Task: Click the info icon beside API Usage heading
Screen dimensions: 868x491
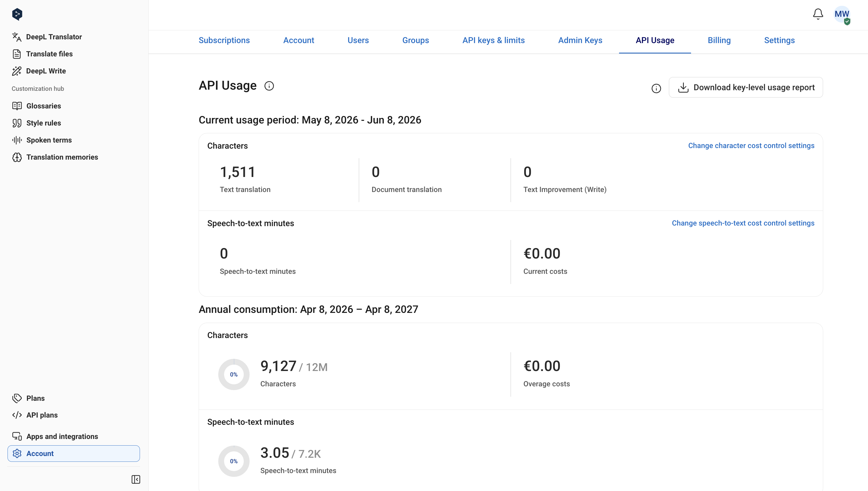Action: pos(269,86)
